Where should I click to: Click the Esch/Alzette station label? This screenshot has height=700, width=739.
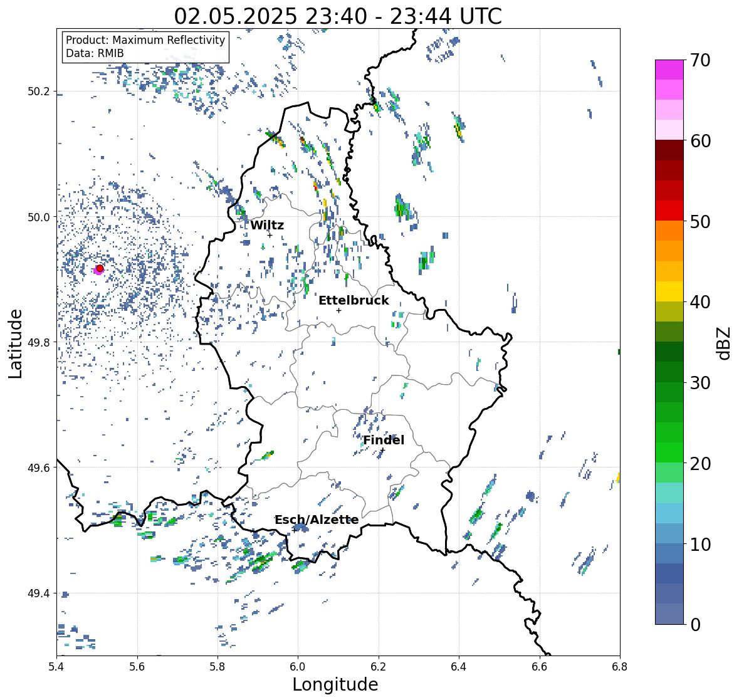coord(317,520)
